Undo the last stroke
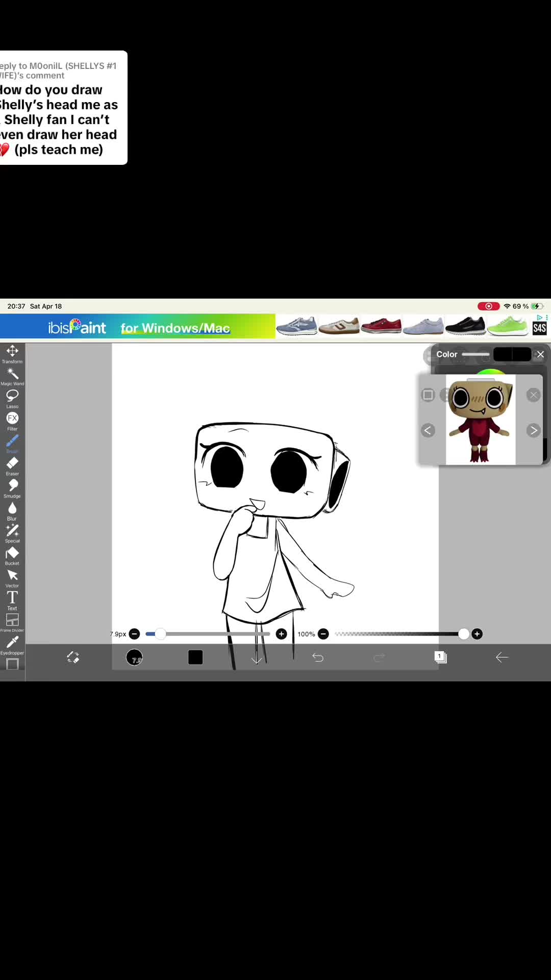551x980 pixels. [318, 657]
